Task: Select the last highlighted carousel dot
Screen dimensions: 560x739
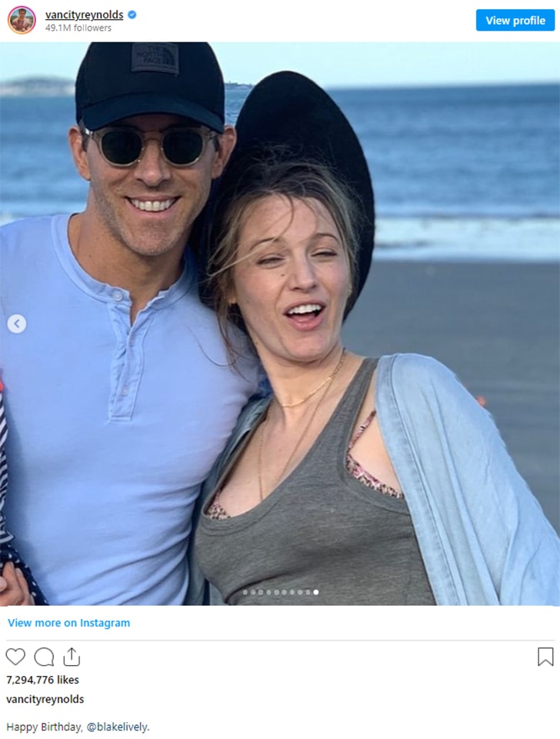Action: click(316, 592)
